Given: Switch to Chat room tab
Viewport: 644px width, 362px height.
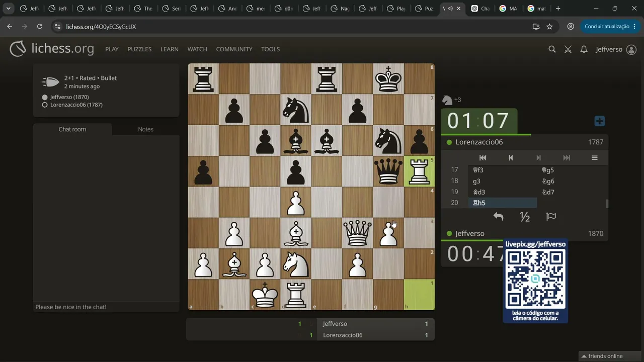Looking at the screenshot, I should point(72,129).
